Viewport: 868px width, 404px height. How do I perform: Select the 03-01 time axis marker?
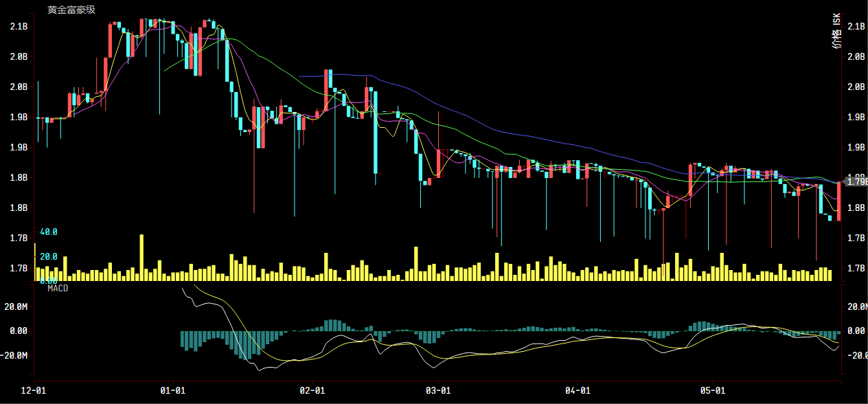point(438,390)
